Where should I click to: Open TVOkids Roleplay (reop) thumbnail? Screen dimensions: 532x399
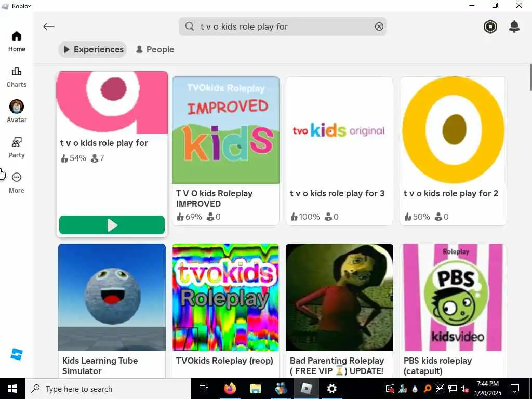(225, 297)
